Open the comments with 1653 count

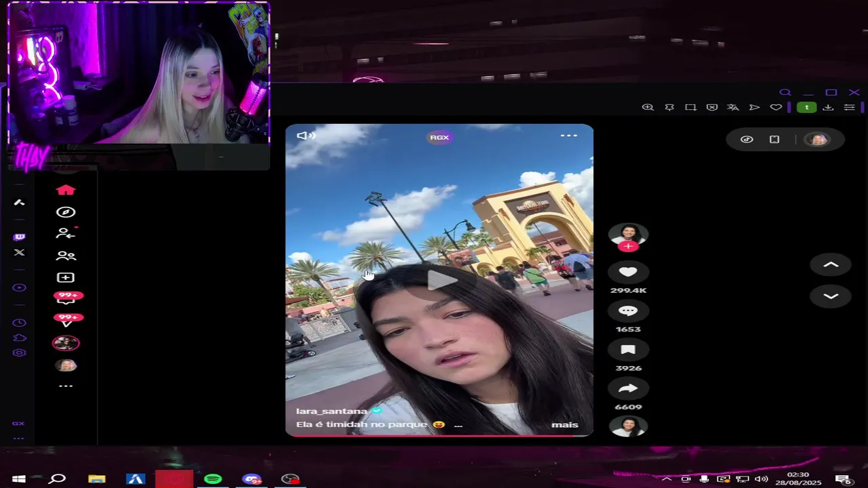(628, 310)
